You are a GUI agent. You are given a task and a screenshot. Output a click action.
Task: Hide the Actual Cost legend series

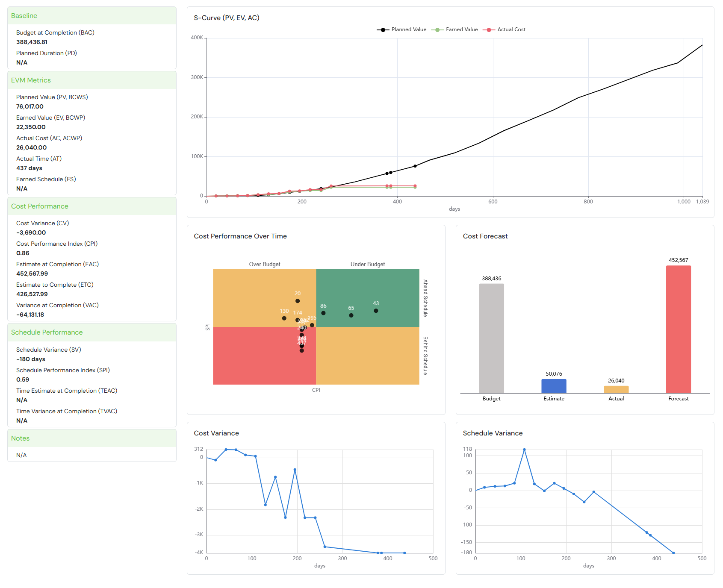pyautogui.click(x=504, y=29)
